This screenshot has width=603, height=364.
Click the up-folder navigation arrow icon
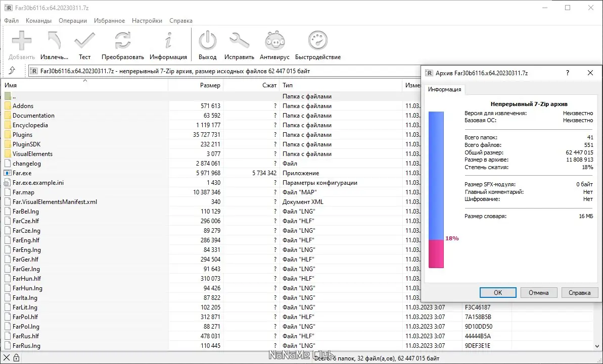tap(12, 71)
